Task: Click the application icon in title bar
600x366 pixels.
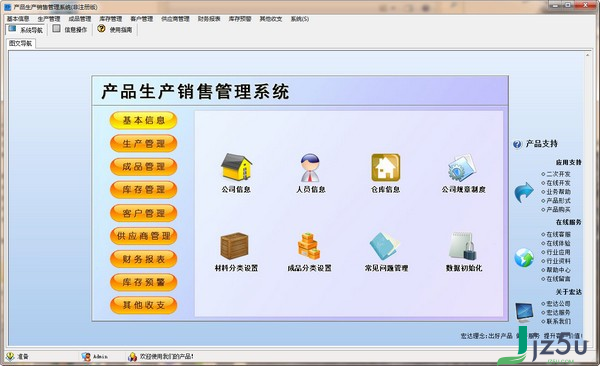Action: coord(7,7)
